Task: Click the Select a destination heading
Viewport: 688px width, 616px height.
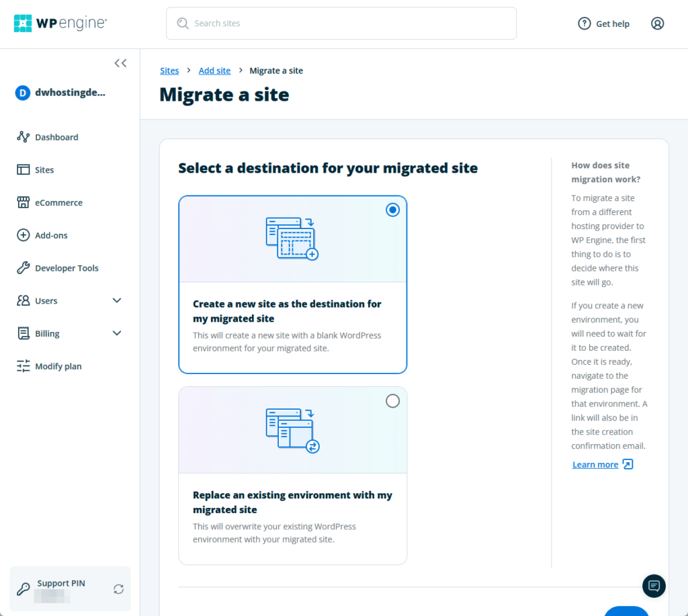Action: coord(328,168)
